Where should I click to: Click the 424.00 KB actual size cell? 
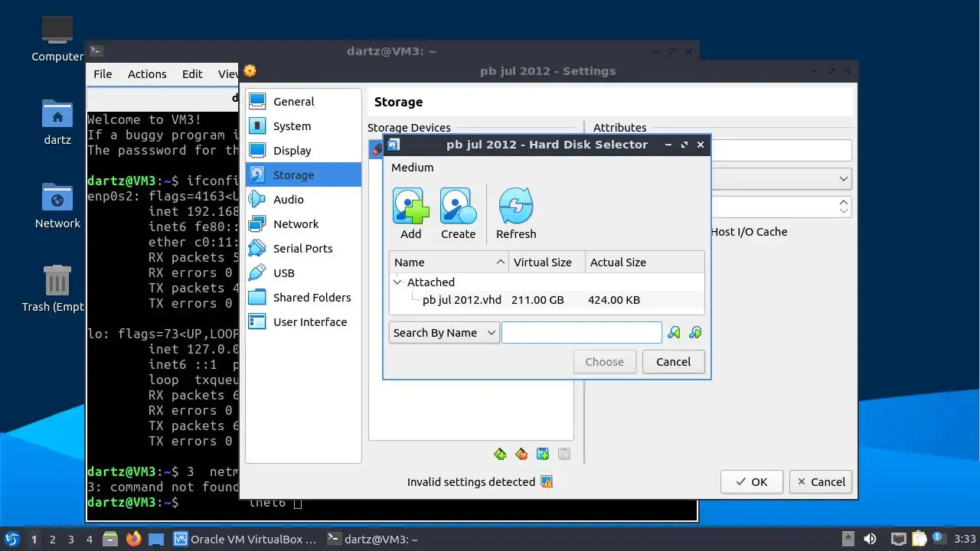point(614,300)
